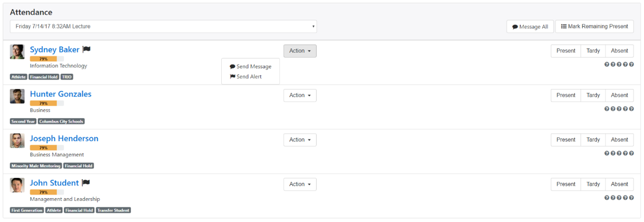Mark Hunter Gonzales as Tardy
The height and width of the screenshot is (222, 644).
[x=593, y=95]
